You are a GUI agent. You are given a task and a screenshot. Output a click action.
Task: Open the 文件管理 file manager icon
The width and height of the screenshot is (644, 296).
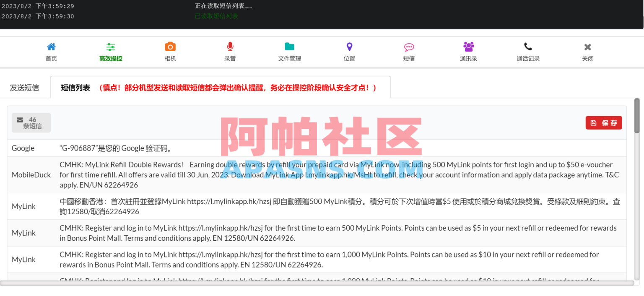click(289, 50)
